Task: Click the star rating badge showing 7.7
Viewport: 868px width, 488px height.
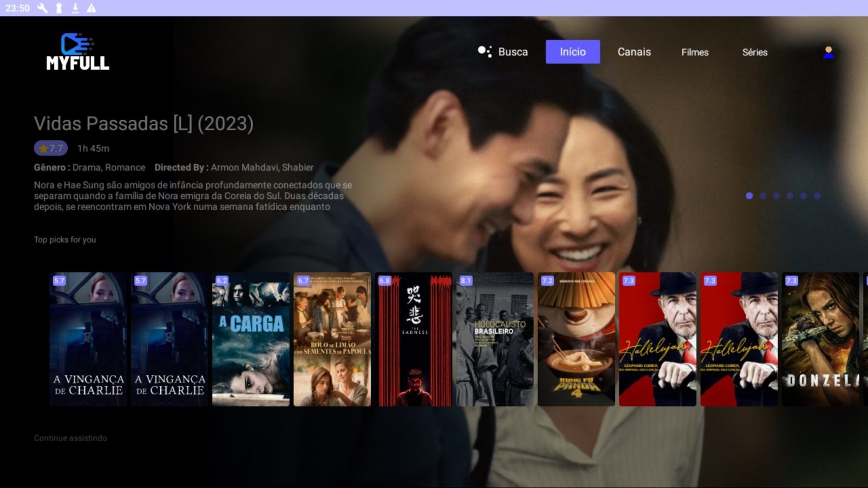Action: coord(51,148)
